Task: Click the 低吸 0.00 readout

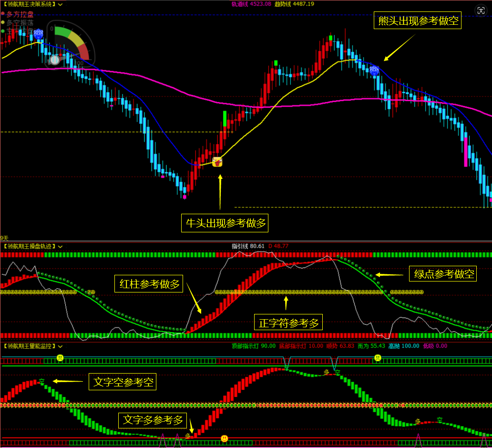Action: (x=435, y=346)
